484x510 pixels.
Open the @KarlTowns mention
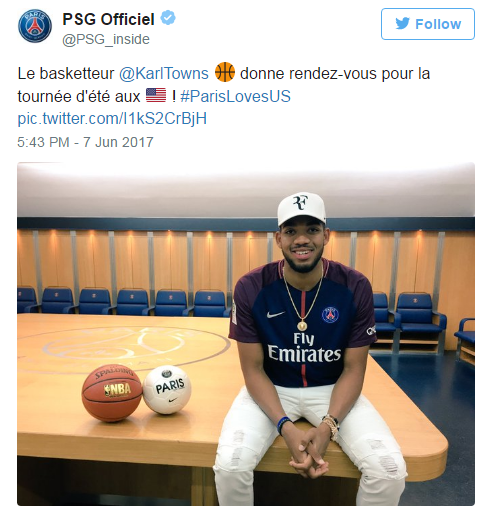164,73
